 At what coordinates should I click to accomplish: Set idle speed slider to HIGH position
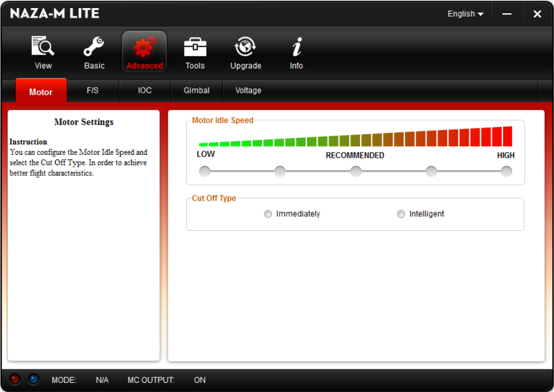pos(506,171)
